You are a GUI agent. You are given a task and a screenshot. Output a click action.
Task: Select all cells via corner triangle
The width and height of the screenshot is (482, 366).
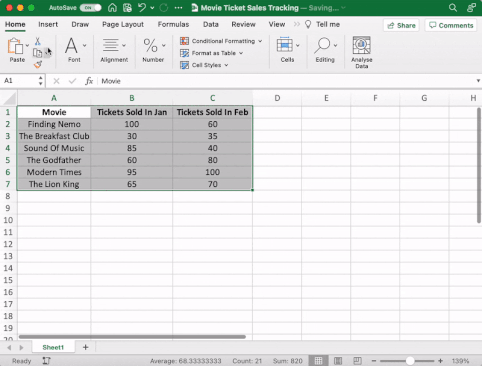tap(10, 98)
